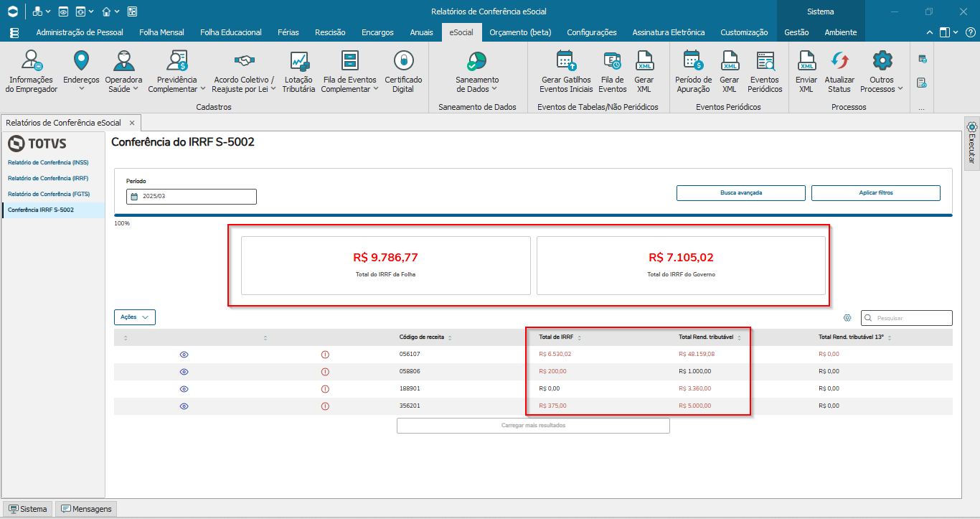View details for receita code 056107

click(x=184, y=355)
